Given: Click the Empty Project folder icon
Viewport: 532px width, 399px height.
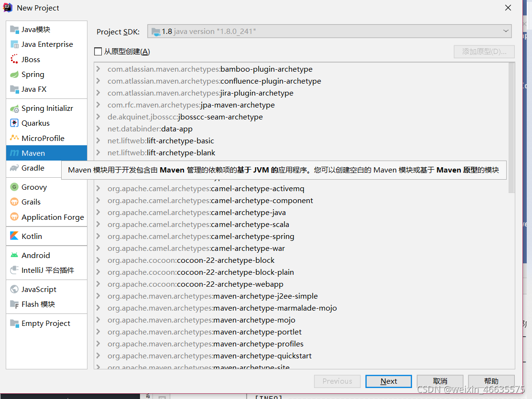Looking at the screenshot, I should (14, 324).
